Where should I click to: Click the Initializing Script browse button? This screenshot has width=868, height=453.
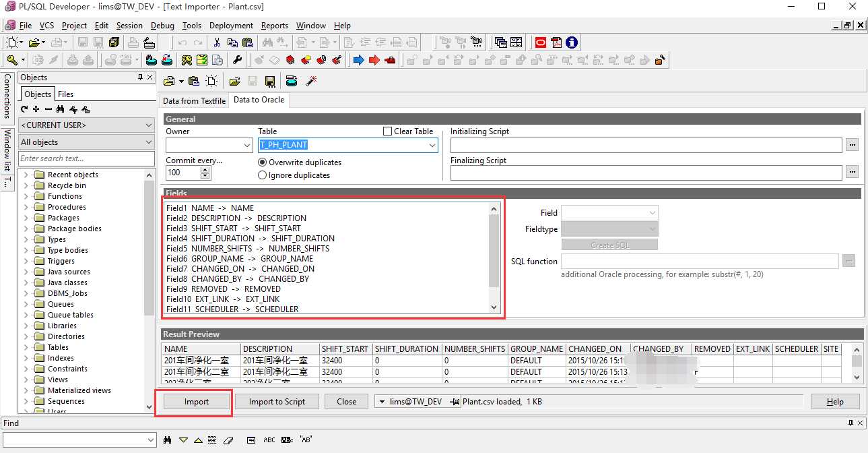[x=853, y=145]
